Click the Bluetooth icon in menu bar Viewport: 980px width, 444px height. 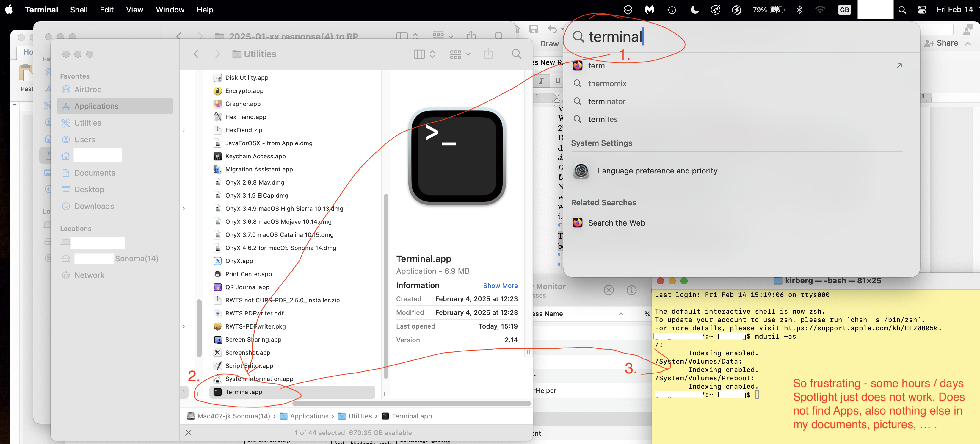pos(799,10)
